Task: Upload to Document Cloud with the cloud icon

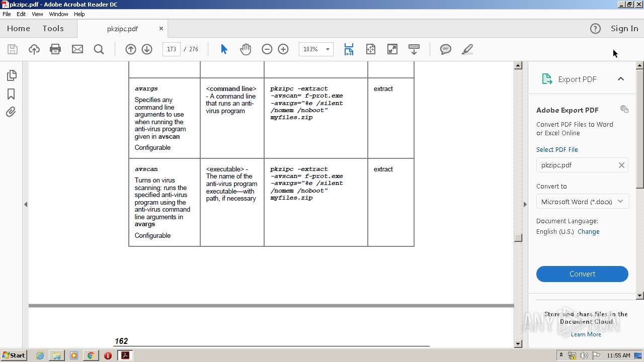Action: click(34, 49)
